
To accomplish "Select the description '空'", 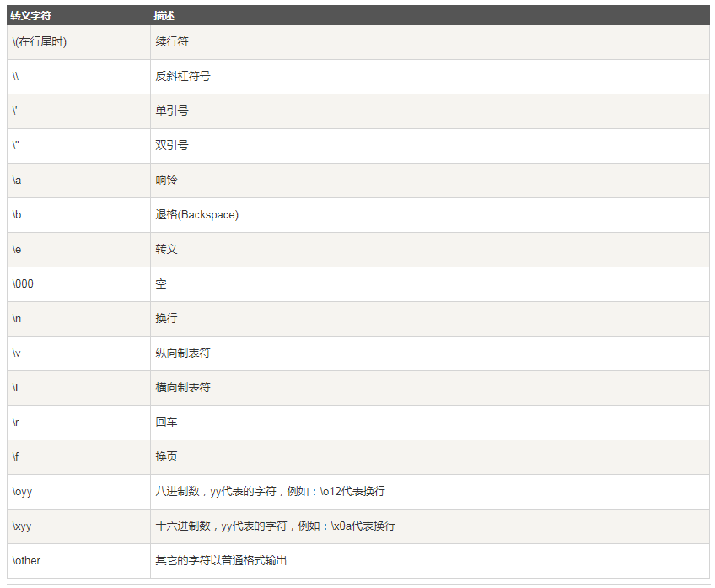I will point(161,284).
